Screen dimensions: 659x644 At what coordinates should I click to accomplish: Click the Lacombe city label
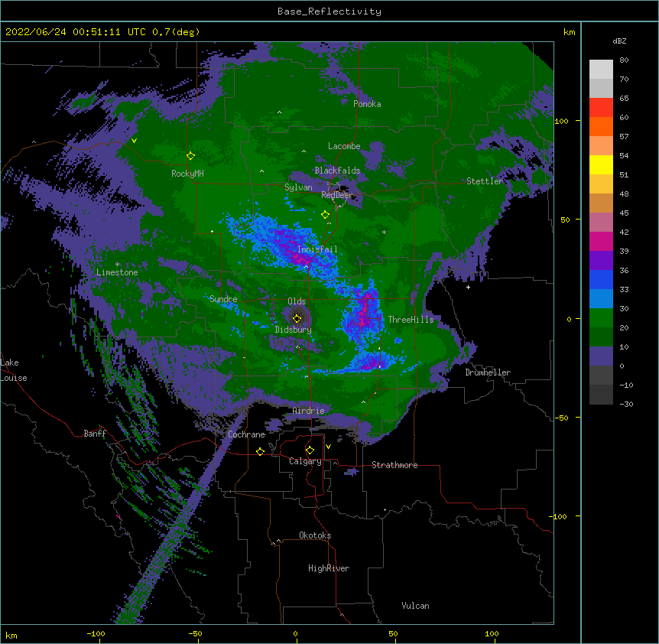[344, 146]
